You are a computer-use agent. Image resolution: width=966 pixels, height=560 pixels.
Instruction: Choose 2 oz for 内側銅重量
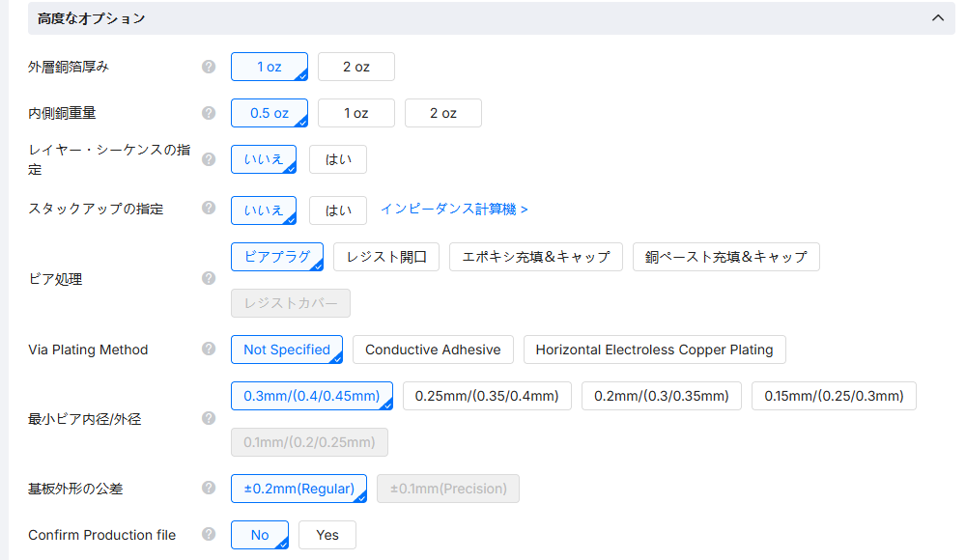pyautogui.click(x=443, y=113)
